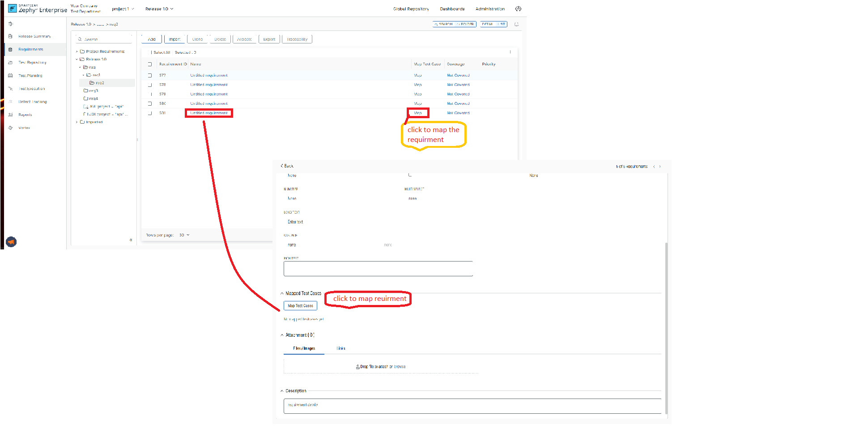Open the project 1 dropdown
The image size is (868, 429).
click(x=123, y=9)
